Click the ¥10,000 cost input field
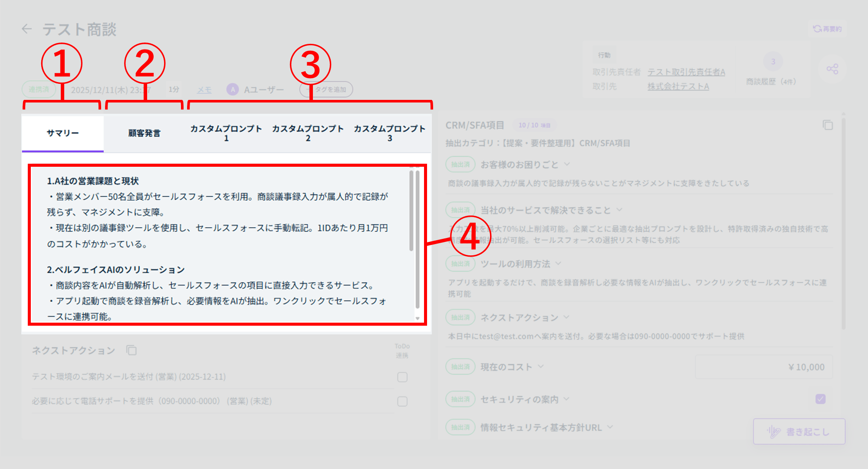The image size is (868, 469). coord(764,367)
